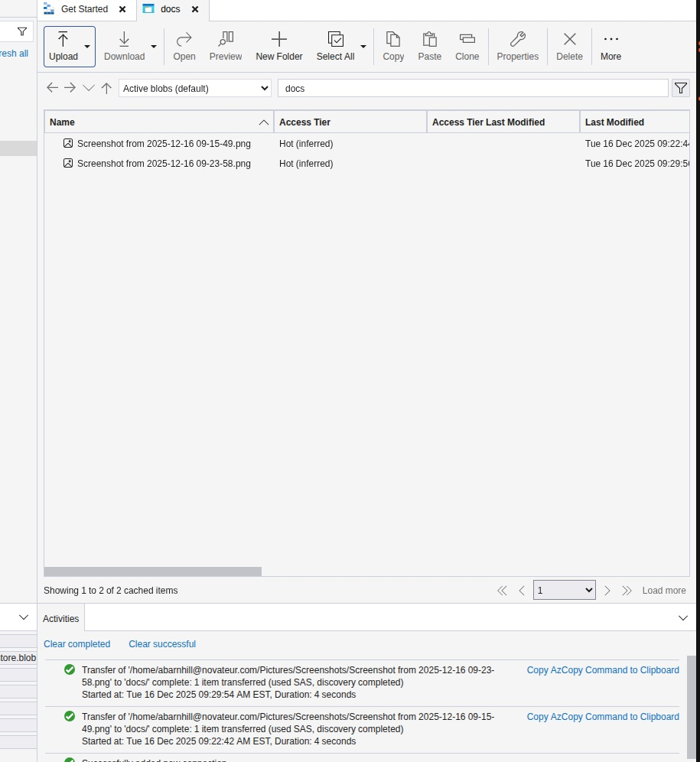Click image icon of 09-23-58.png file

tap(68, 163)
